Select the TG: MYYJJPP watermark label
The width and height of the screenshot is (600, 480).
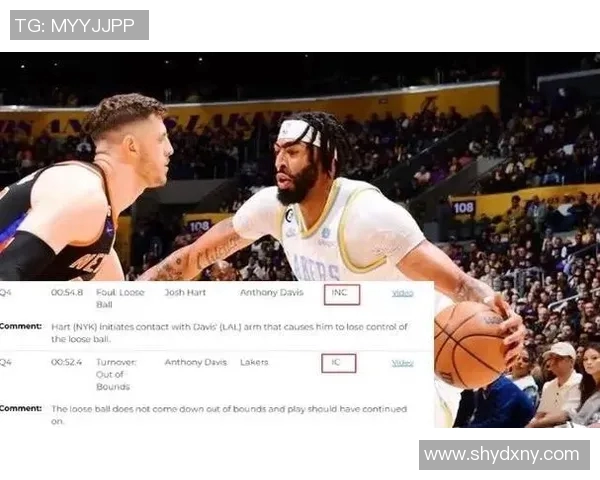79,25
